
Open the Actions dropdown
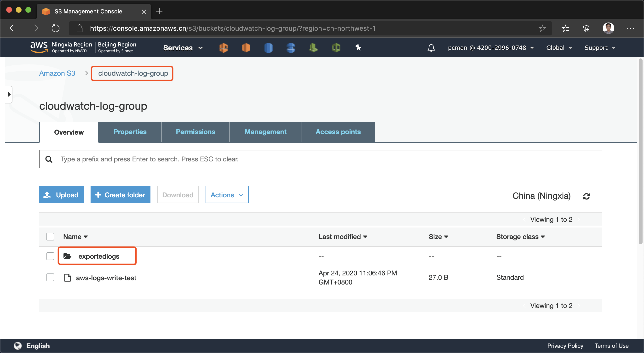pos(227,195)
